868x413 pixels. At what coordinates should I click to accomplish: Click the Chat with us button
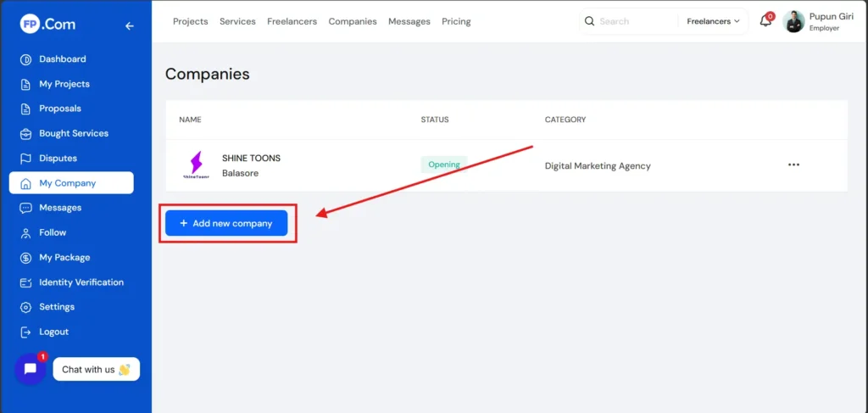pyautogui.click(x=96, y=369)
